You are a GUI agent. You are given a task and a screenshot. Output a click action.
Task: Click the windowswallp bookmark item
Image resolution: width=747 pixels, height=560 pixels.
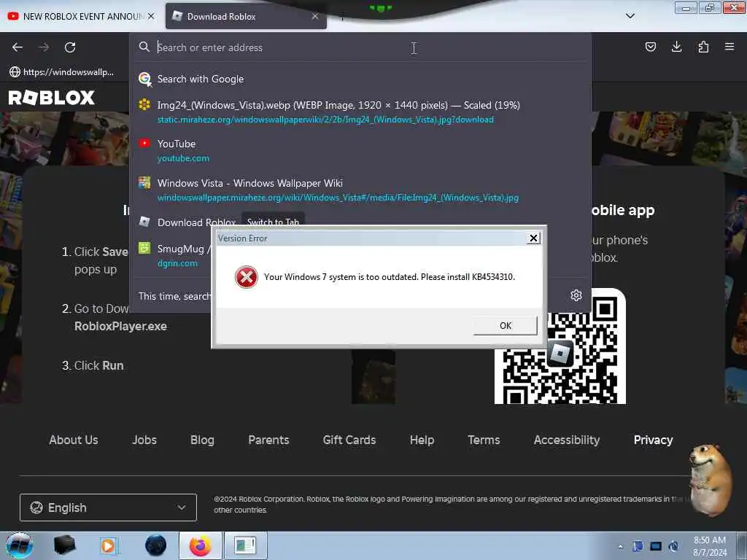click(x=62, y=72)
